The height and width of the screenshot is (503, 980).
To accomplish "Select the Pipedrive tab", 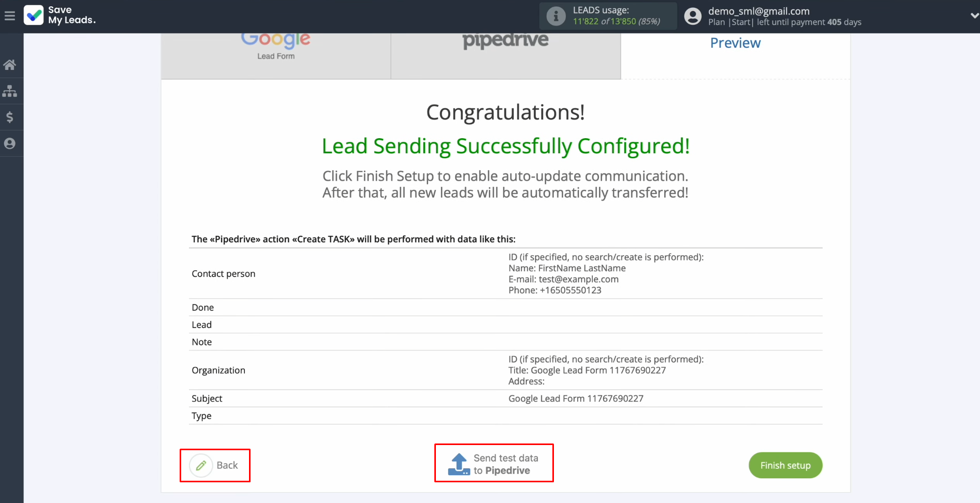I will 506,56.
